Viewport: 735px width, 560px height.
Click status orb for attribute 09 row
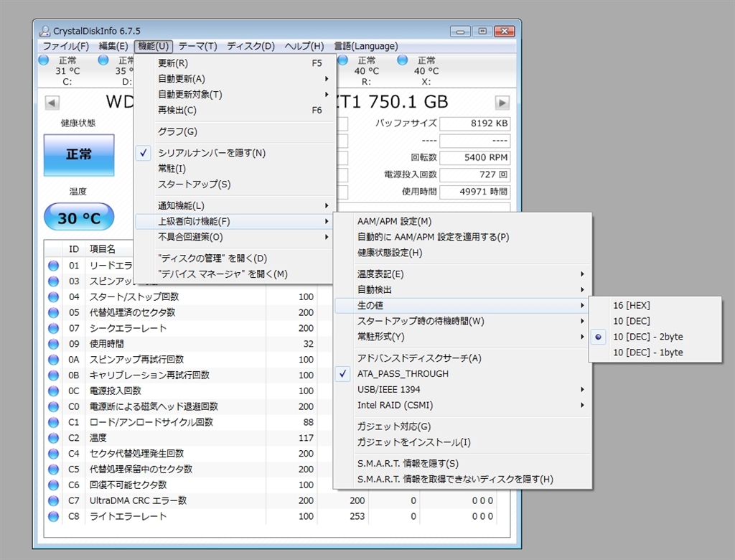pyautogui.click(x=53, y=344)
